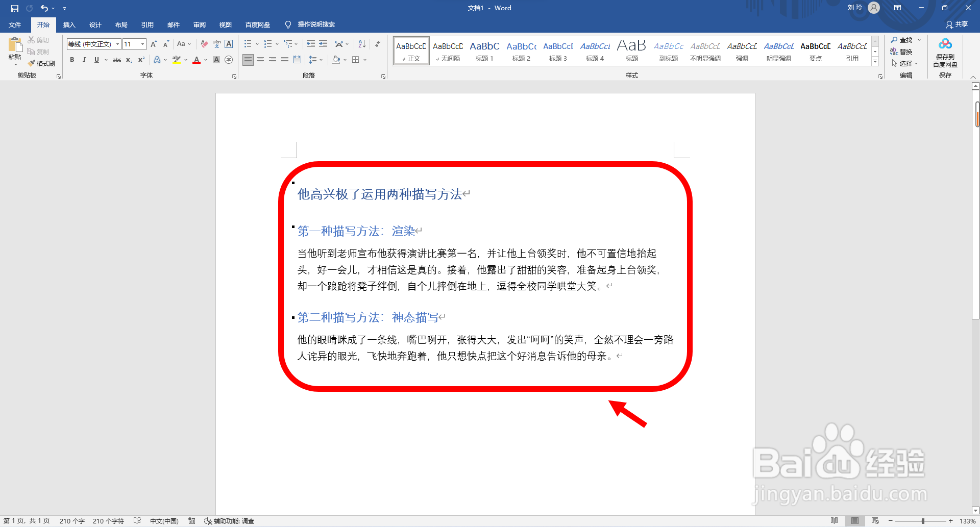Set paragraph alignment to center
This screenshot has height=527, width=980.
[x=260, y=60]
